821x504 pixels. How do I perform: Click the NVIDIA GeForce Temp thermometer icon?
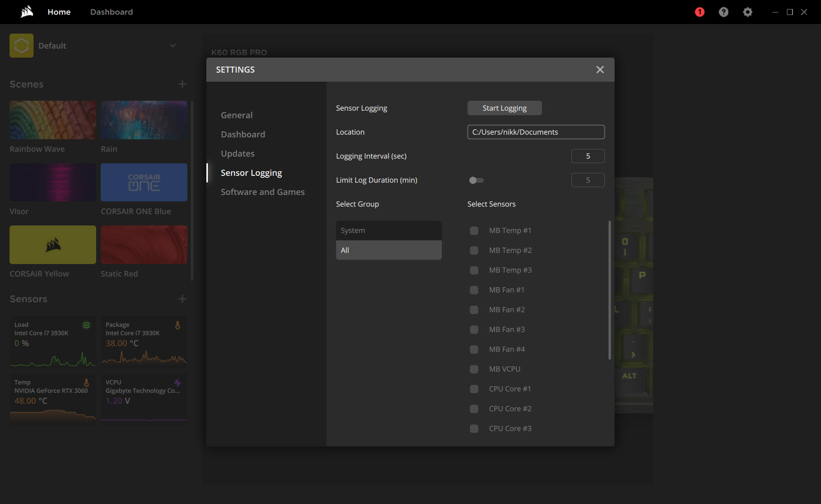[86, 383]
